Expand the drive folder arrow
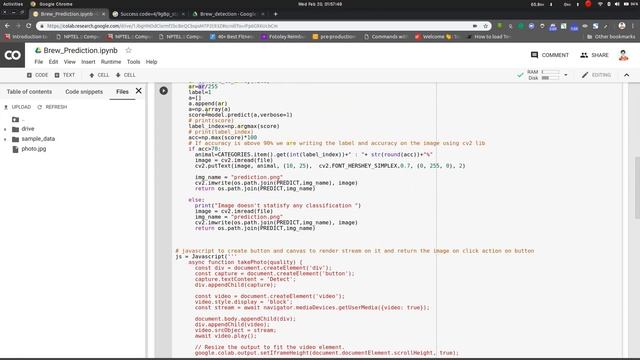640x360 pixels. click(5, 129)
